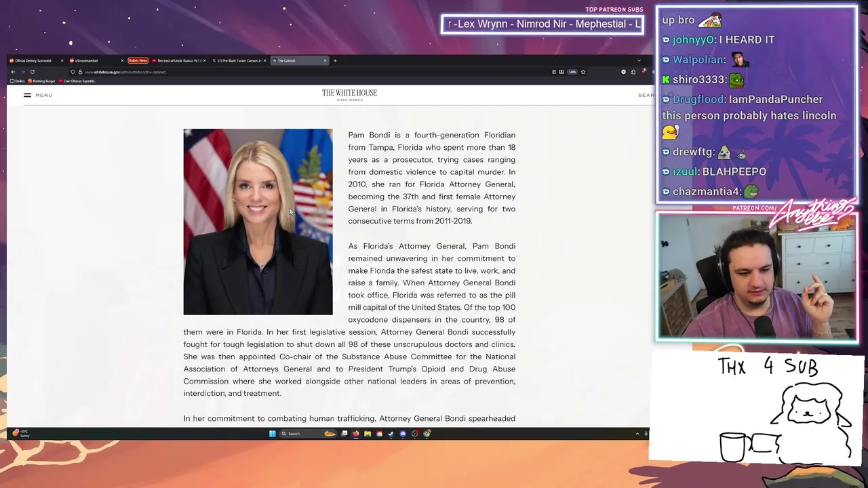Open Chrome from the taskbar
The width and height of the screenshot is (868, 488).
(427, 434)
